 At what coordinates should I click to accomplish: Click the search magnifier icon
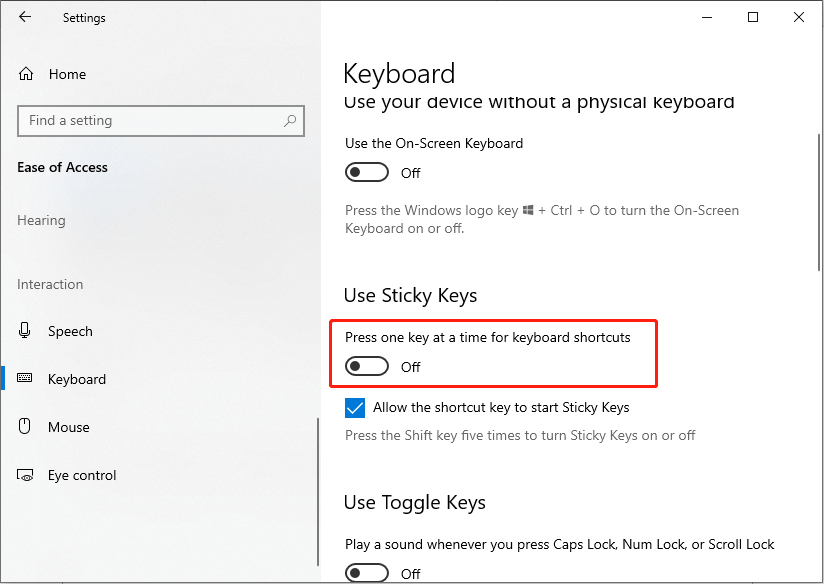tap(290, 121)
